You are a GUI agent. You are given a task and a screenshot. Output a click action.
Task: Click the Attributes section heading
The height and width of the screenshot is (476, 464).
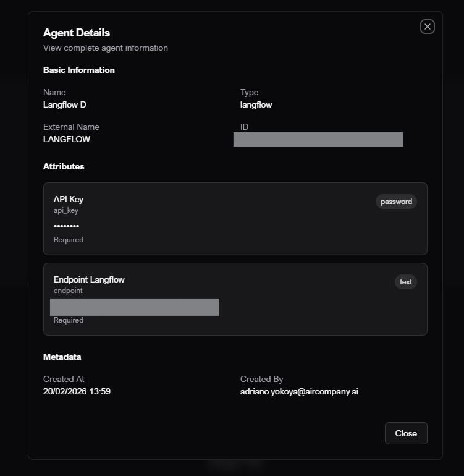pos(64,166)
